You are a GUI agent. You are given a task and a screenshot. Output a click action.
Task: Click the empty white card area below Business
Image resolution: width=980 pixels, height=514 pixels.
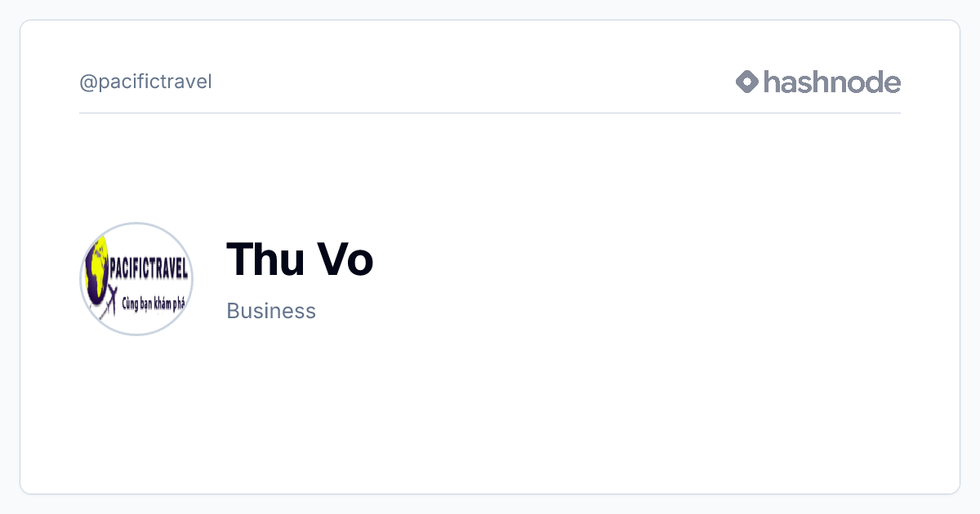point(490,408)
